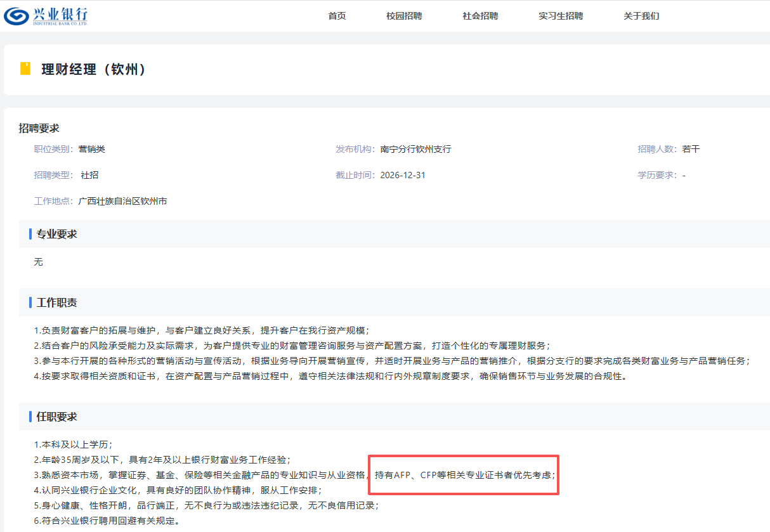Open the 关于我们 page
770x532 pixels.
point(641,16)
